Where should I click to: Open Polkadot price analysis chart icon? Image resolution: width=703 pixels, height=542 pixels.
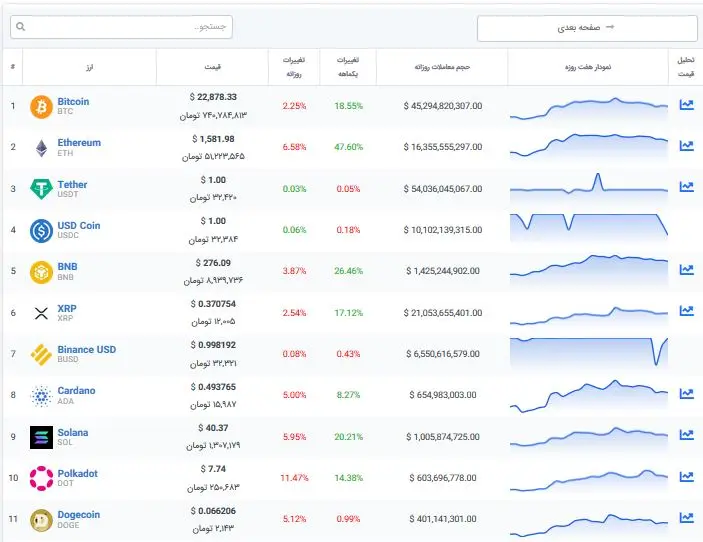686,476
